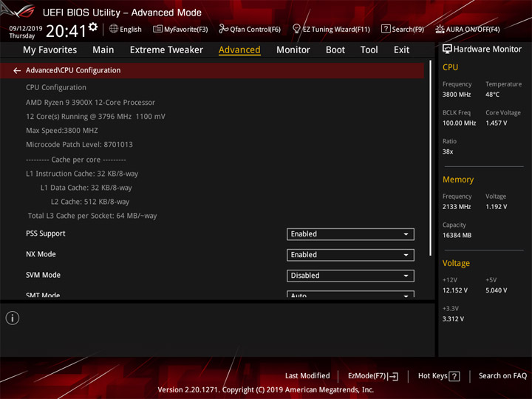The height and width of the screenshot is (399, 532).
Task: Open the clock settings gear icon
Action: (x=93, y=27)
